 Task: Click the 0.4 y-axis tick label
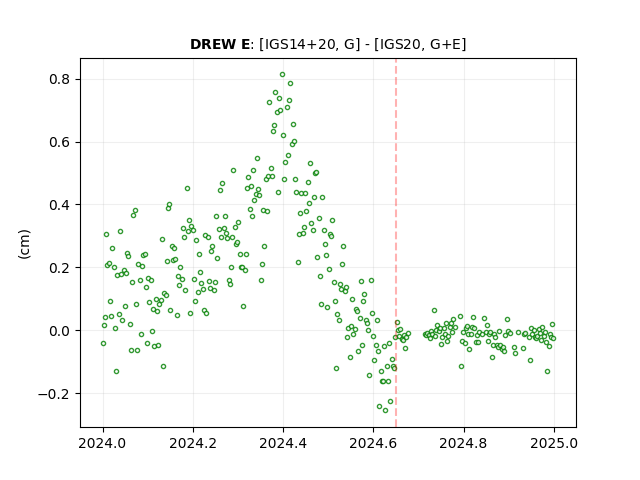click(x=60, y=205)
